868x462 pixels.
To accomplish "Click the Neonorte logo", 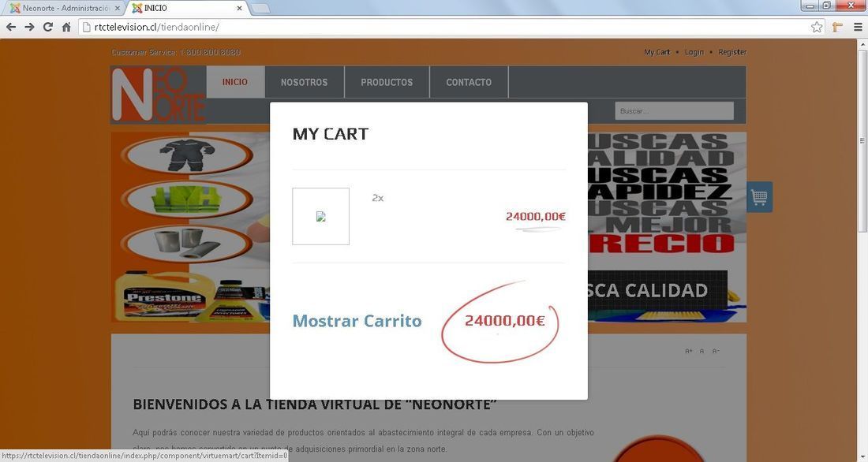I will [x=159, y=95].
